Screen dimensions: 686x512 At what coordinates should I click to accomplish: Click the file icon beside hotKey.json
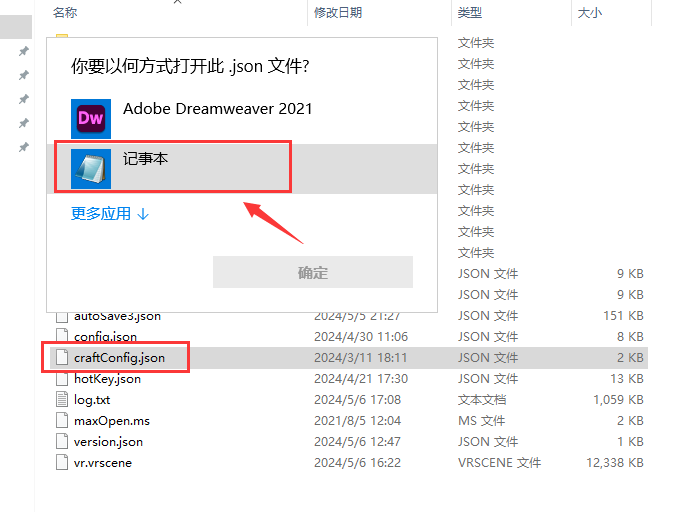click(62, 379)
